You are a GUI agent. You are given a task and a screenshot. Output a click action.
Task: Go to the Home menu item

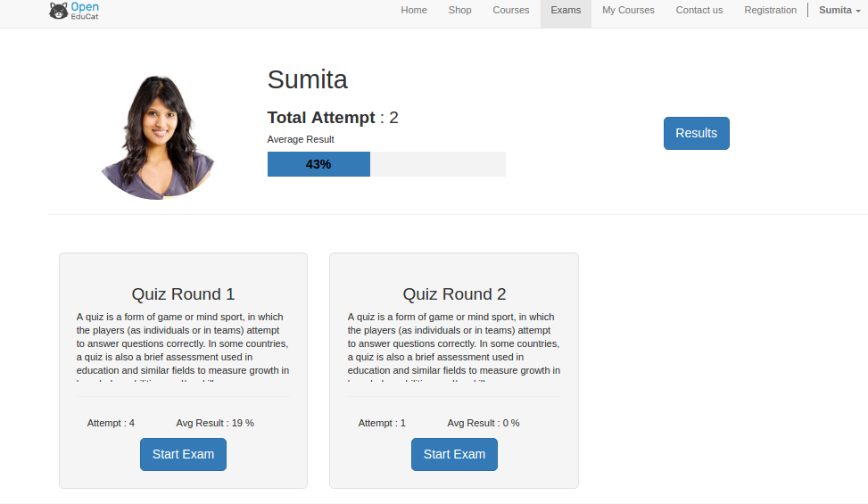pyautogui.click(x=414, y=10)
